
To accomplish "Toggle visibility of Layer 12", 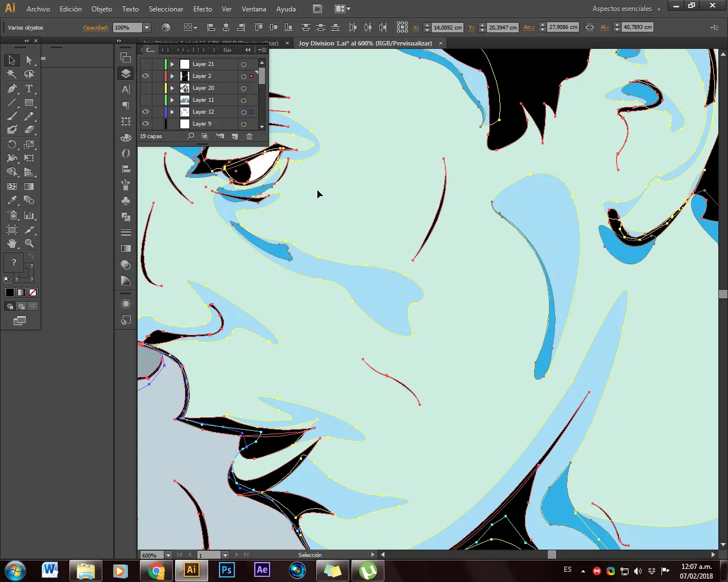I will 146,112.
